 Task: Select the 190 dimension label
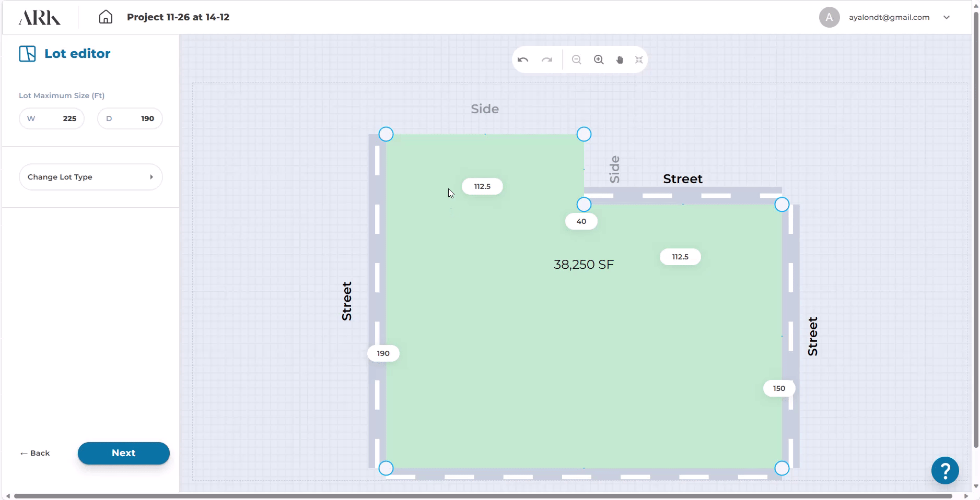pos(383,353)
